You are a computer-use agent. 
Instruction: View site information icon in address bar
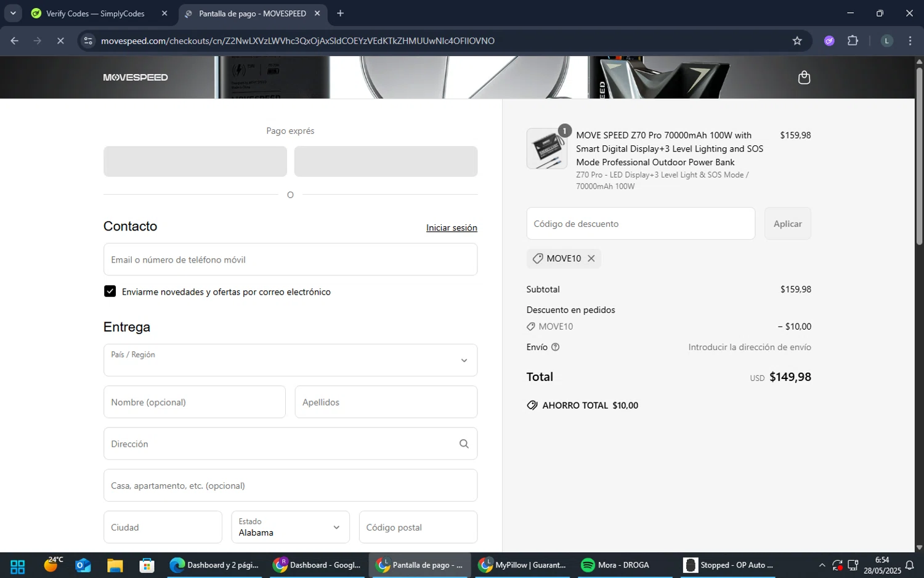click(x=88, y=41)
